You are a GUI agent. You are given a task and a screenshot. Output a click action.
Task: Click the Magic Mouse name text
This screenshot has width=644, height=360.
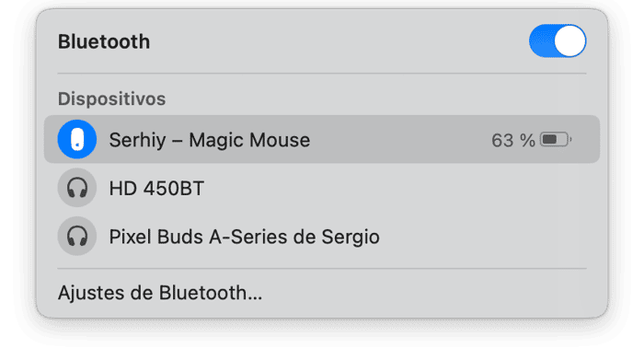[210, 140]
